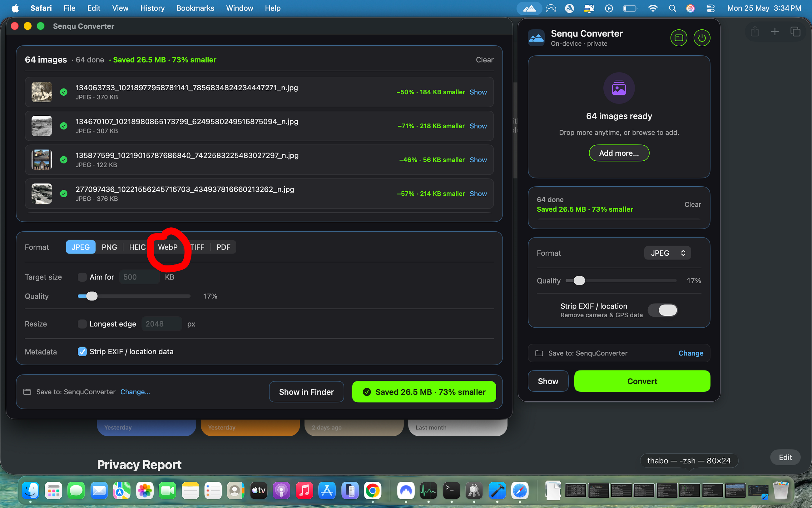
Task: Select JPEG format segment
Action: 81,247
